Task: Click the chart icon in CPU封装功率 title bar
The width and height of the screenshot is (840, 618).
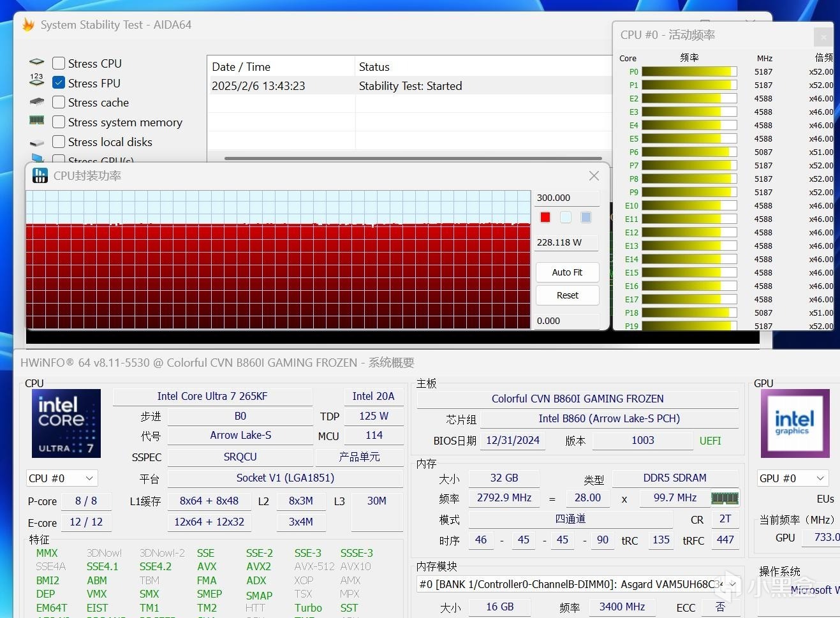Action: 40,175
